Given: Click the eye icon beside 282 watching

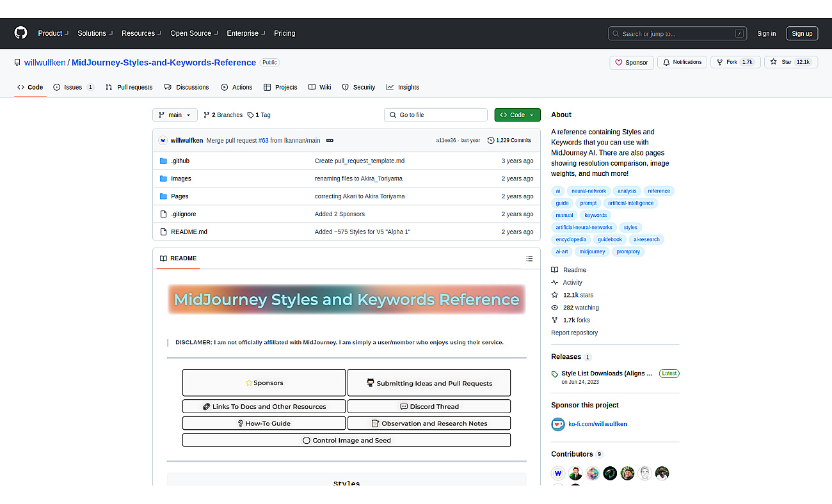Looking at the screenshot, I should pyautogui.click(x=555, y=308).
